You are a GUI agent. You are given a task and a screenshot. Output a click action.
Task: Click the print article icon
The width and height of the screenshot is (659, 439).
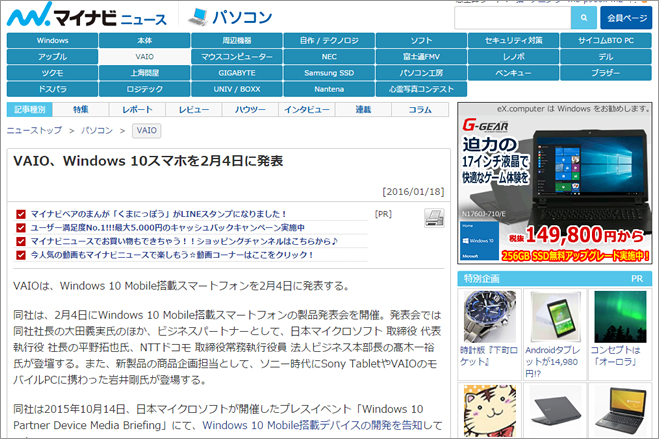click(x=434, y=218)
